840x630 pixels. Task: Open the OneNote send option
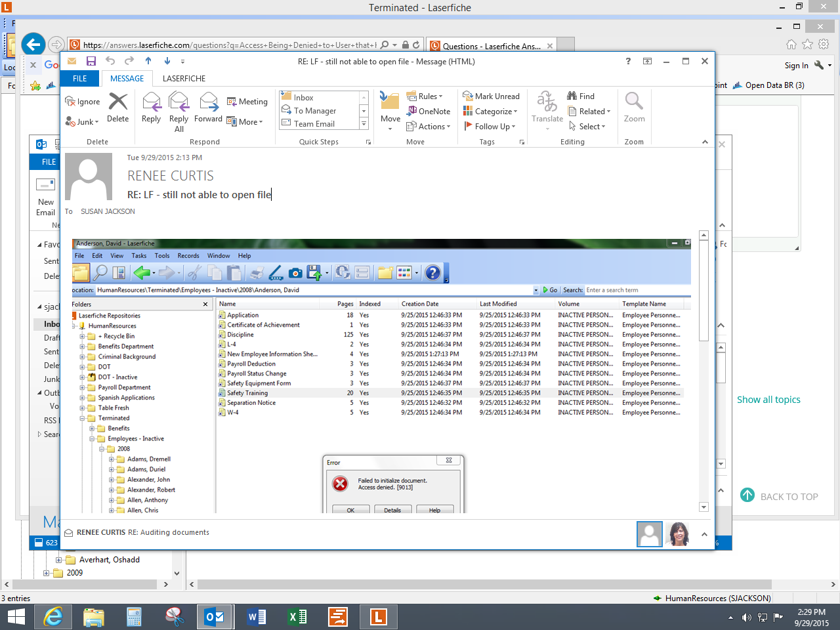click(x=429, y=112)
